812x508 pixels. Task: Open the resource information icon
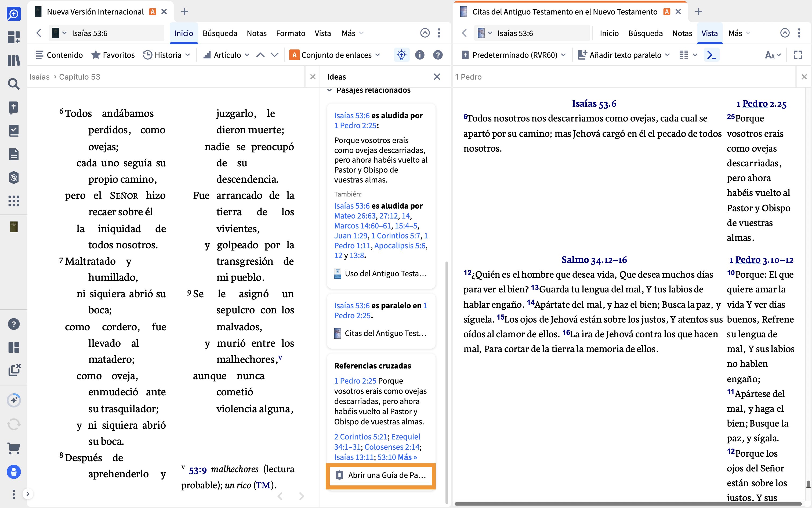click(x=420, y=55)
